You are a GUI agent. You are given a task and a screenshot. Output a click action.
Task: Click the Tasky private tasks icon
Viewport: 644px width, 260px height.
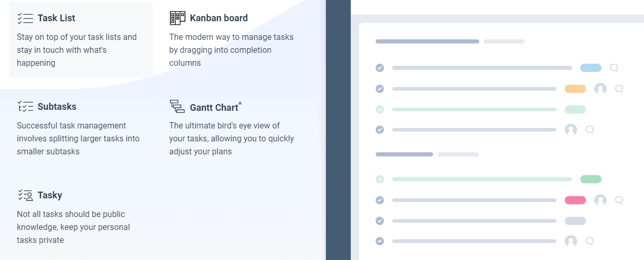25,195
